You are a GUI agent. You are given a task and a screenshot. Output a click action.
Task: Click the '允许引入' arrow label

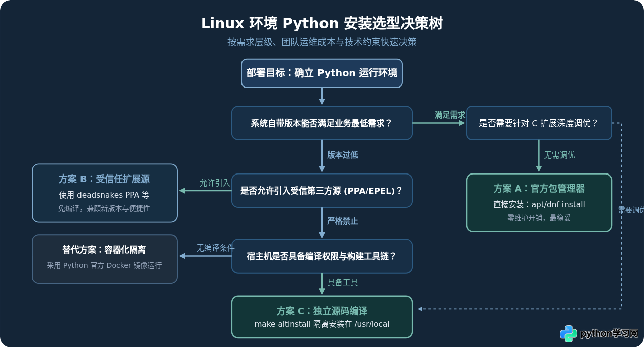click(x=215, y=183)
